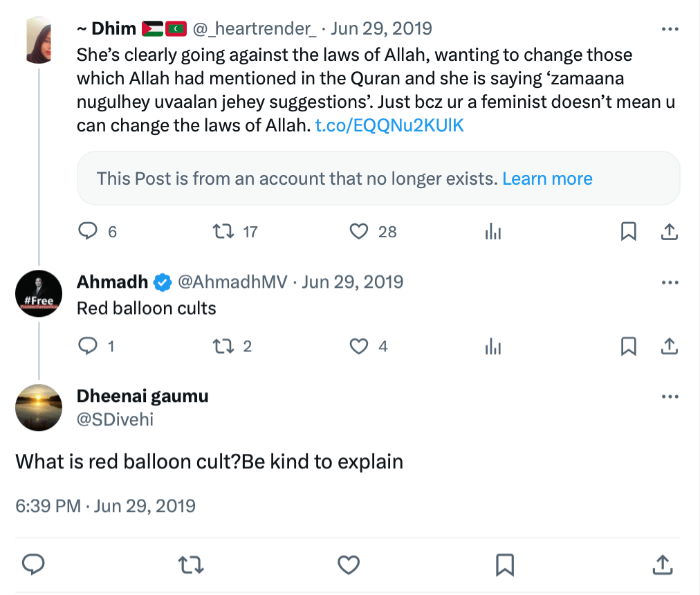Screen dimensions: 700x595
Task: Open more options for Ahmadh's post
Action: click(670, 282)
